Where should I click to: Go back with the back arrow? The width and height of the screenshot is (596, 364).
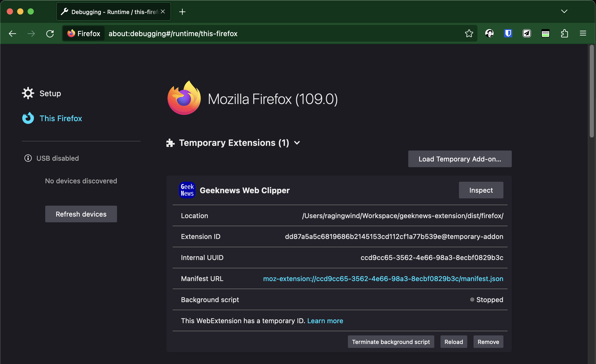12,34
